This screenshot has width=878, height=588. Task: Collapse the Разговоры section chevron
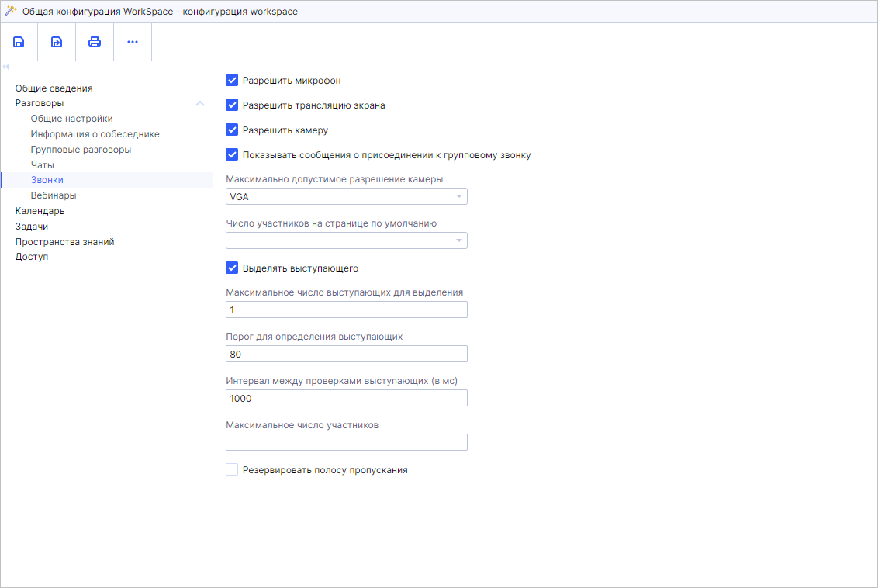200,103
